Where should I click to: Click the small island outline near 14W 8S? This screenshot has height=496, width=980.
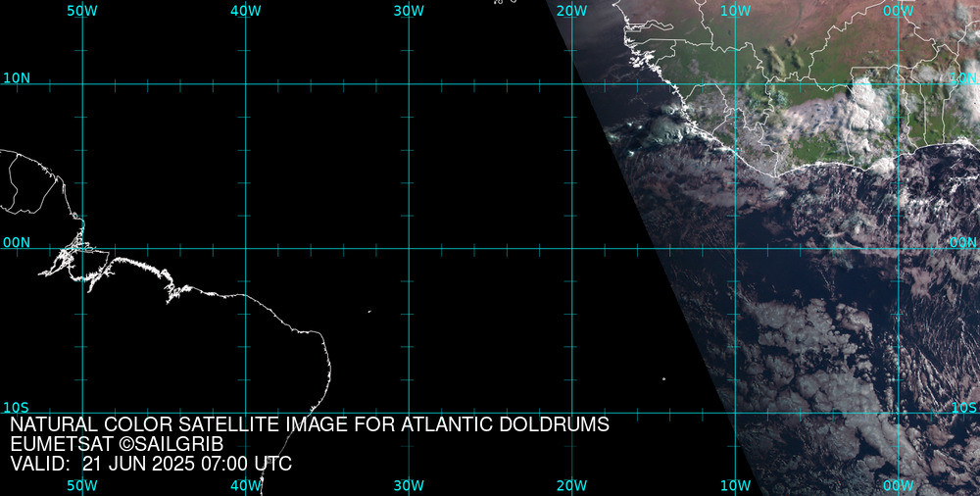coord(663,378)
